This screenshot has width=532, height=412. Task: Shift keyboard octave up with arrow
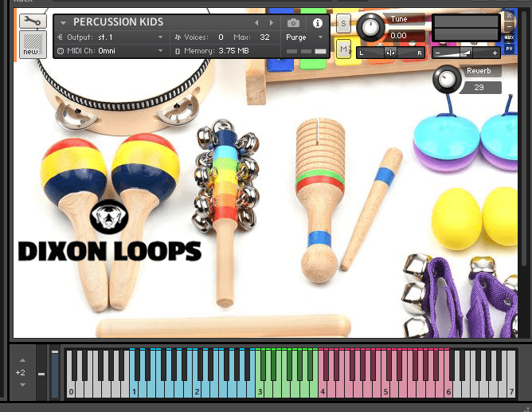[x=22, y=361]
